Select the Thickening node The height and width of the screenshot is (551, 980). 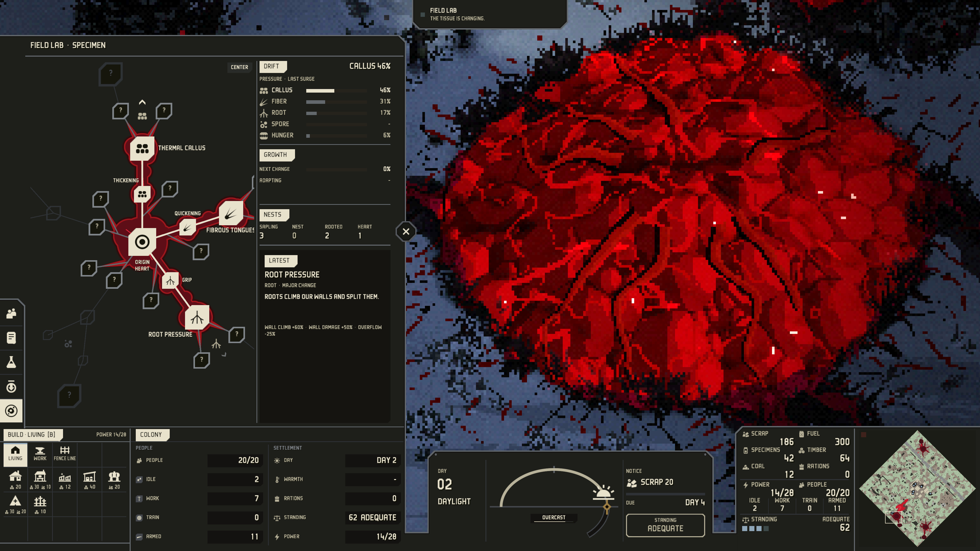pos(142,194)
